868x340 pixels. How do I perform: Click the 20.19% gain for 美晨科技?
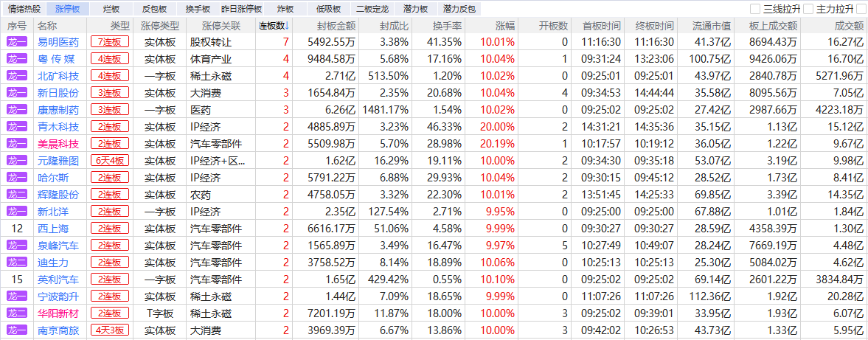pyautogui.click(x=497, y=144)
